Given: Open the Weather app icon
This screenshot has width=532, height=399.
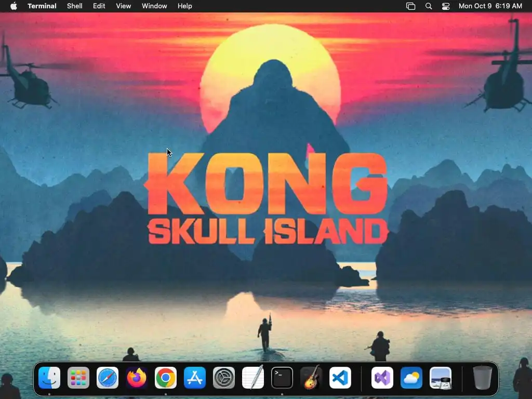Looking at the screenshot, I should (411, 378).
